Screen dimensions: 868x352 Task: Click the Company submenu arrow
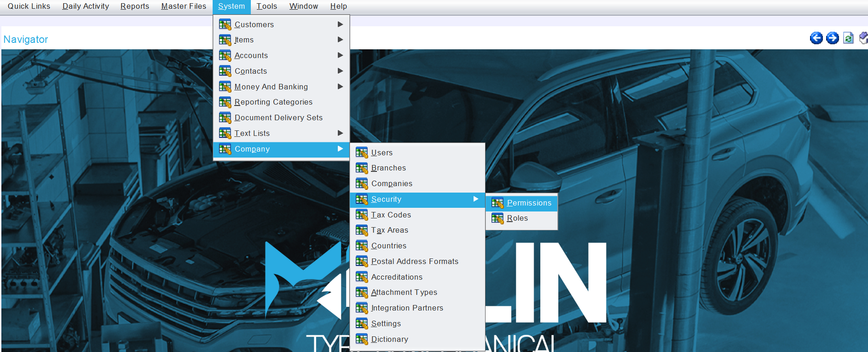click(340, 149)
